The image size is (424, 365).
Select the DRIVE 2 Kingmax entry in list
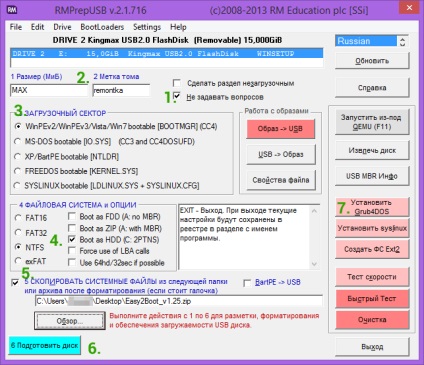(167, 54)
